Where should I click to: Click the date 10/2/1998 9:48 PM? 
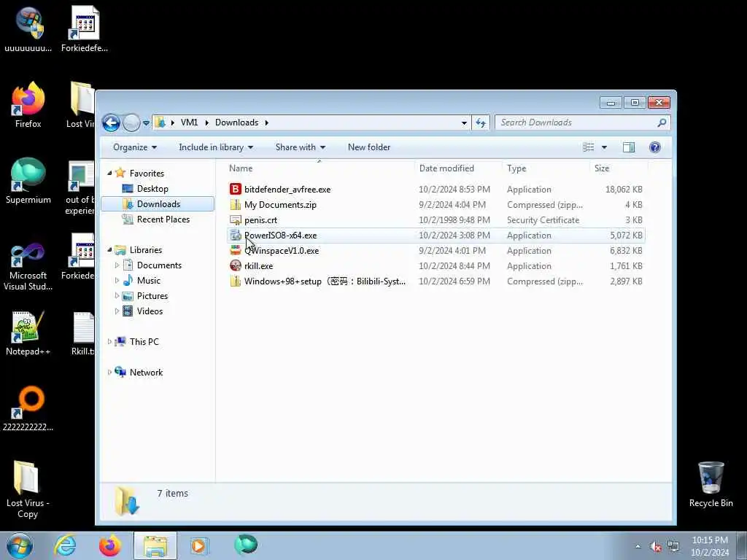pyautogui.click(x=454, y=220)
